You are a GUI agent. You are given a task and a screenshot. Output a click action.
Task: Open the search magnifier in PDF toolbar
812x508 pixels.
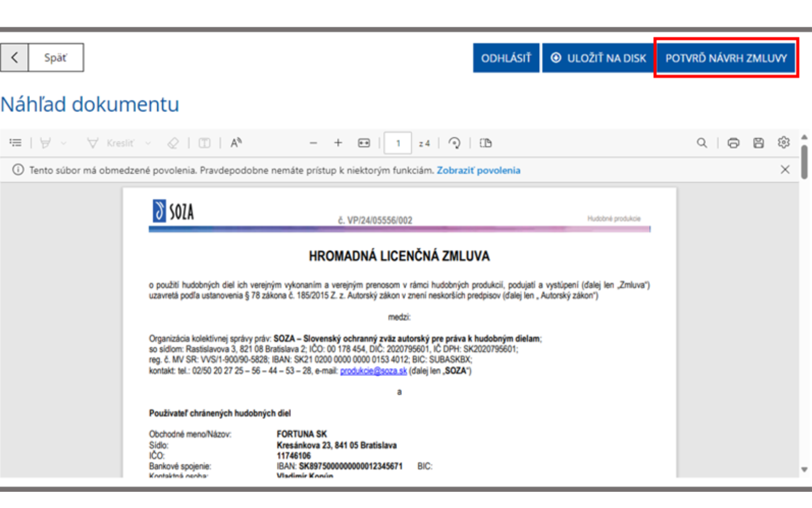pyautogui.click(x=702, y=143)
